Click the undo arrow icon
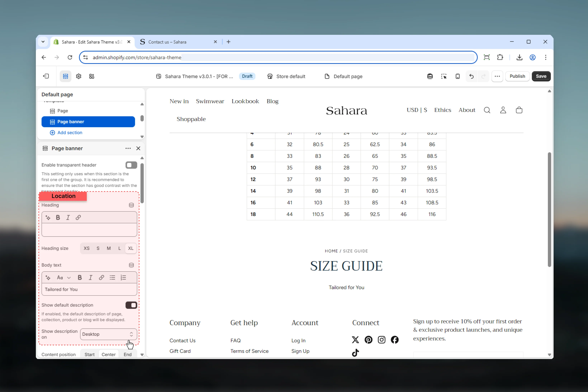This screenshot has height=392, width=588. [471, 76]
